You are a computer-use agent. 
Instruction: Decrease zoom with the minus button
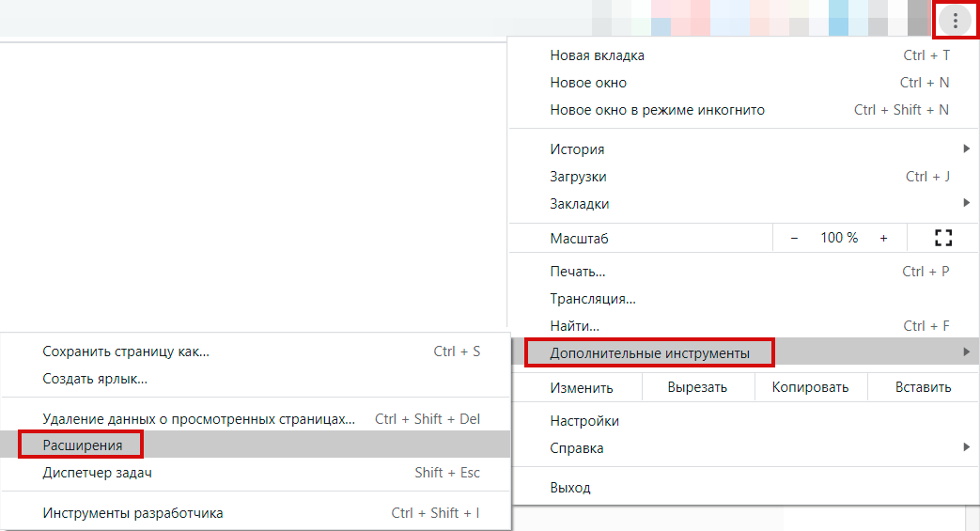click(794, 238)
